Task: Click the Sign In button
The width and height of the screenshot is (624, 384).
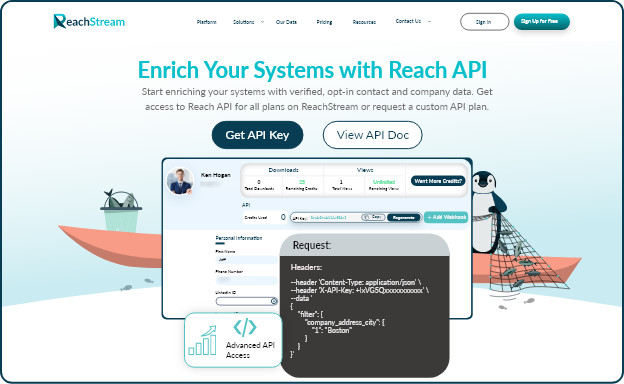Action: 484,22
